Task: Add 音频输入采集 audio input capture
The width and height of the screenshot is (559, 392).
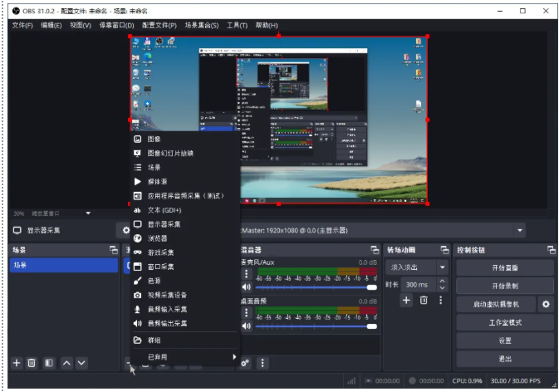Action: point(184,309)
